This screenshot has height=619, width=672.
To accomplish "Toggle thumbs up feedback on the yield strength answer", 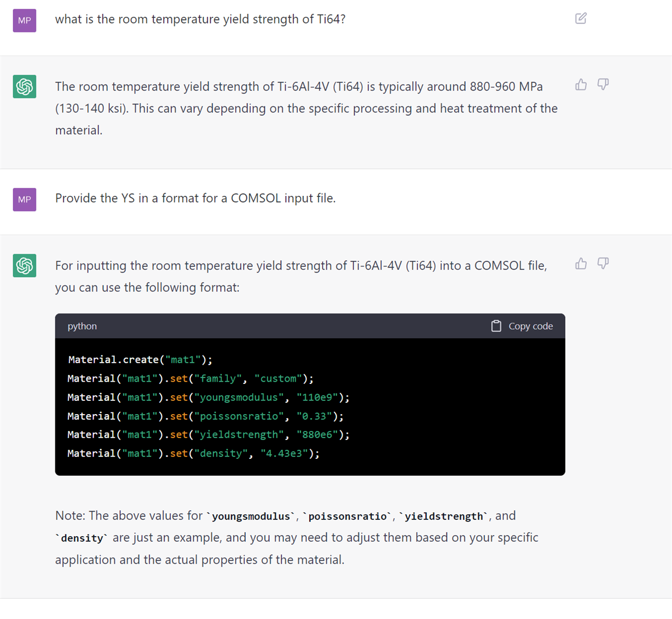I will tap(581, 84).
